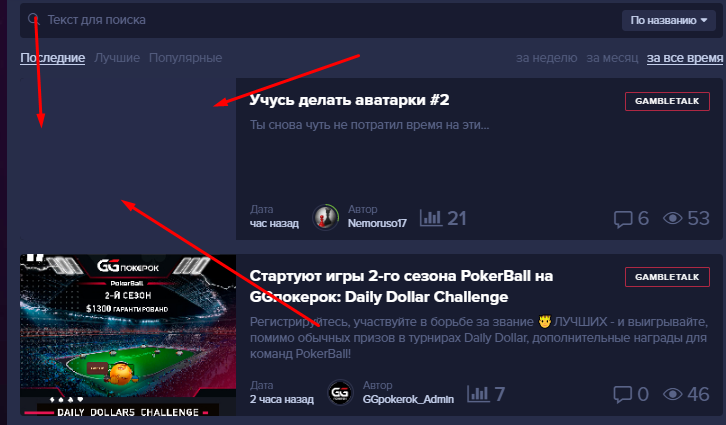Image resolution: width=726 pixels, height=425 pixels.
Task: Click Nemoruso17's chess avatar
Action: [325, 217]
